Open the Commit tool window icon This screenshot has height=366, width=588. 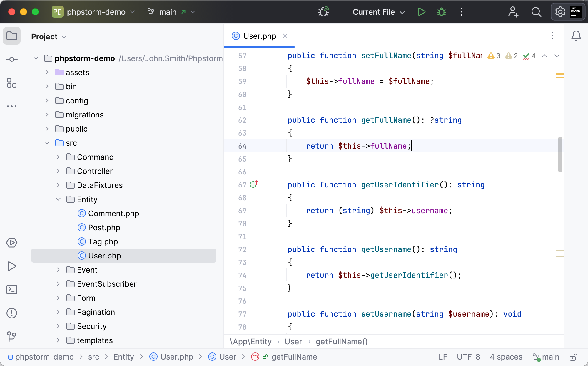tap(12, 60)
